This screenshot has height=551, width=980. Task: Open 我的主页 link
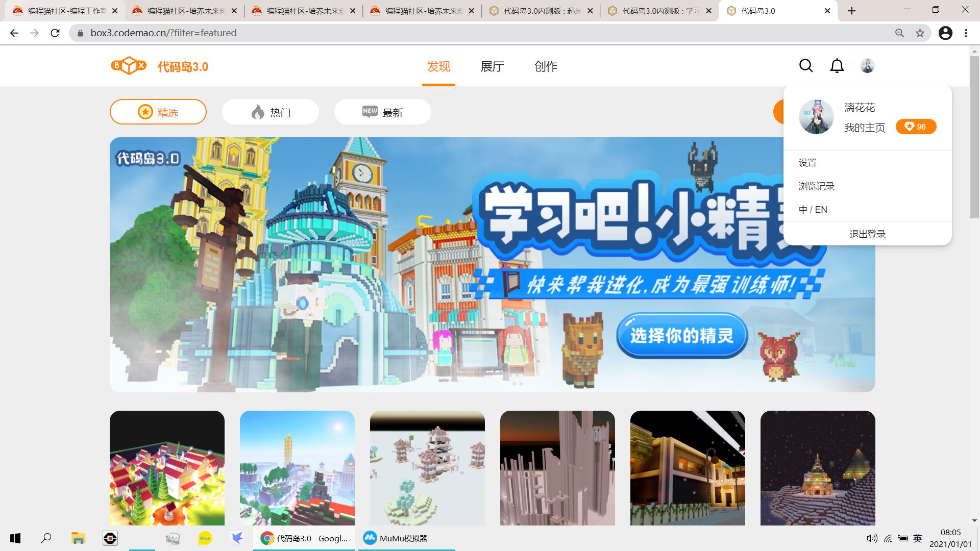tap(865, 128)
